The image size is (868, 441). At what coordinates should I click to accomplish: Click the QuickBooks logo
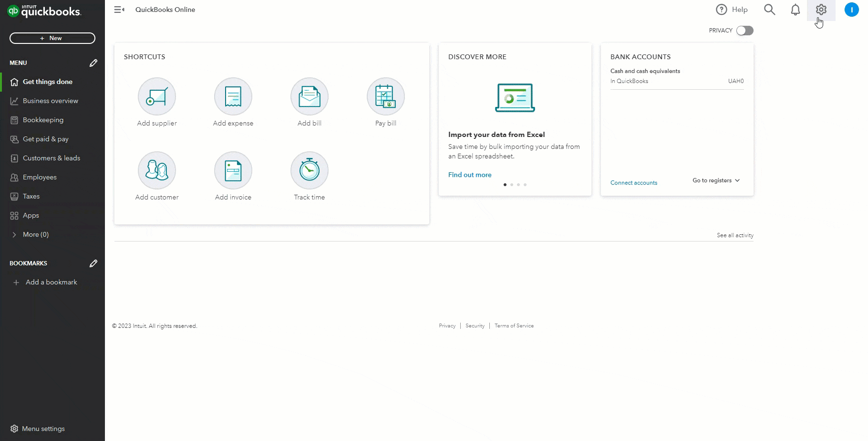coord(44,11)
